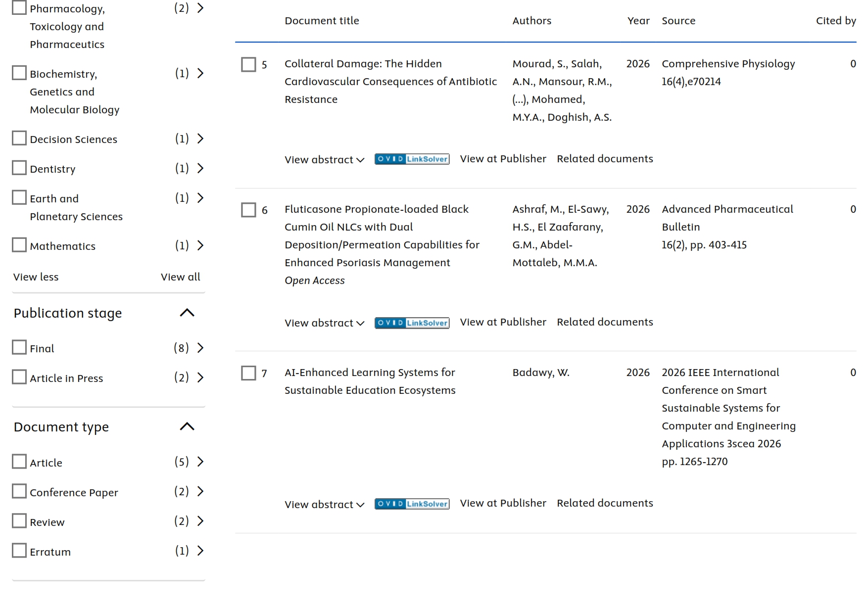Open Mathematics filter arrow
The height and width of the screenshot is (613, 868).
coord(200,245)
